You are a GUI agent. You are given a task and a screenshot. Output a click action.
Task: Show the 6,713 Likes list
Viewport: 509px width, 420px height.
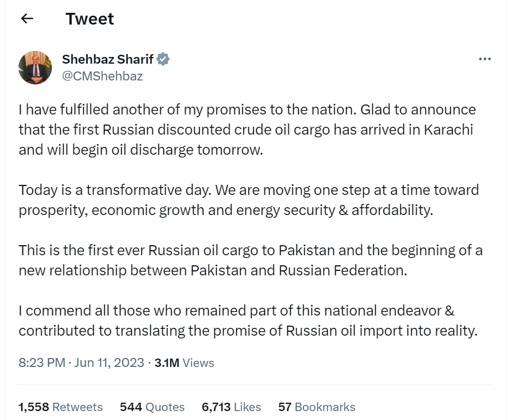pyautogui.click(x=232, y=407)
